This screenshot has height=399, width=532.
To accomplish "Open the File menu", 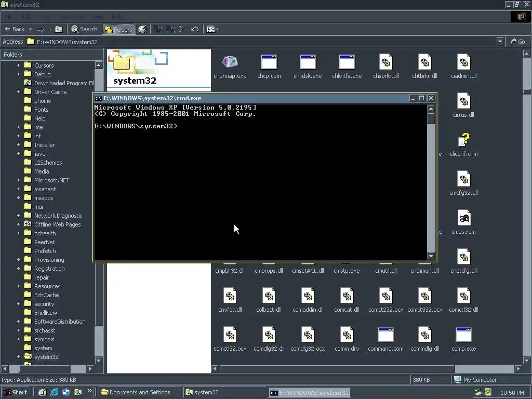I will point(8,17).
